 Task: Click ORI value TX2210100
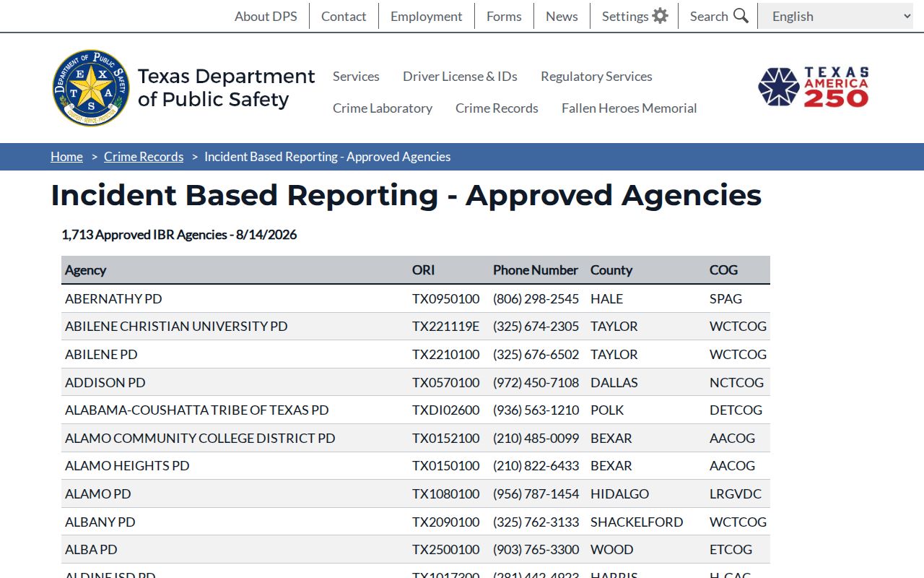click(x=445, y=354)
